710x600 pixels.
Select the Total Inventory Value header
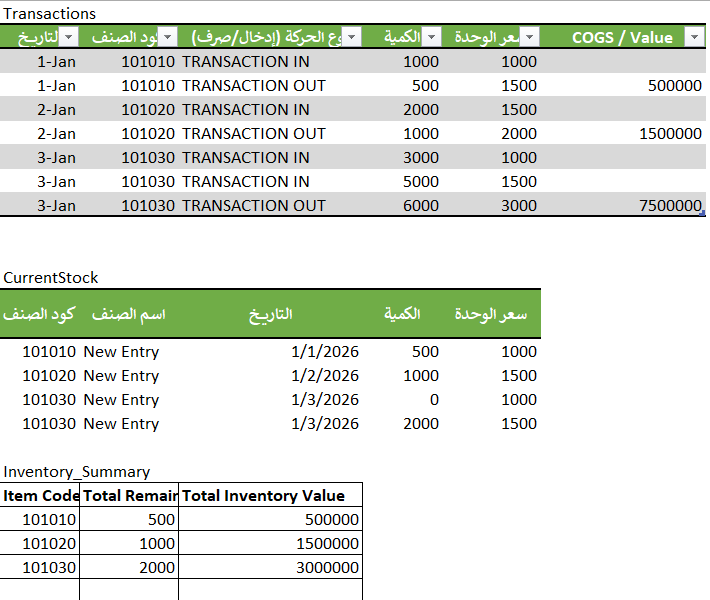(269, 496)
